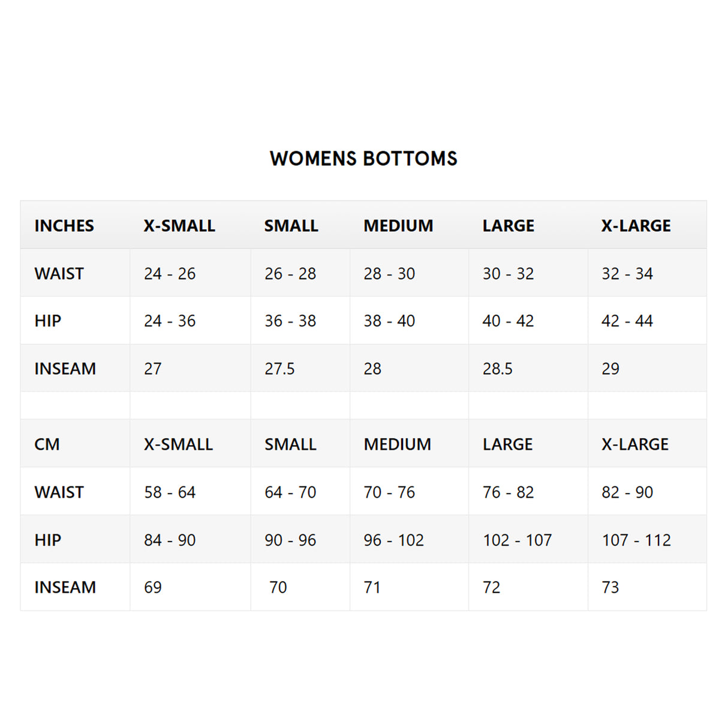Select the 32 - 34 waist cell

[x=627, y=273]
